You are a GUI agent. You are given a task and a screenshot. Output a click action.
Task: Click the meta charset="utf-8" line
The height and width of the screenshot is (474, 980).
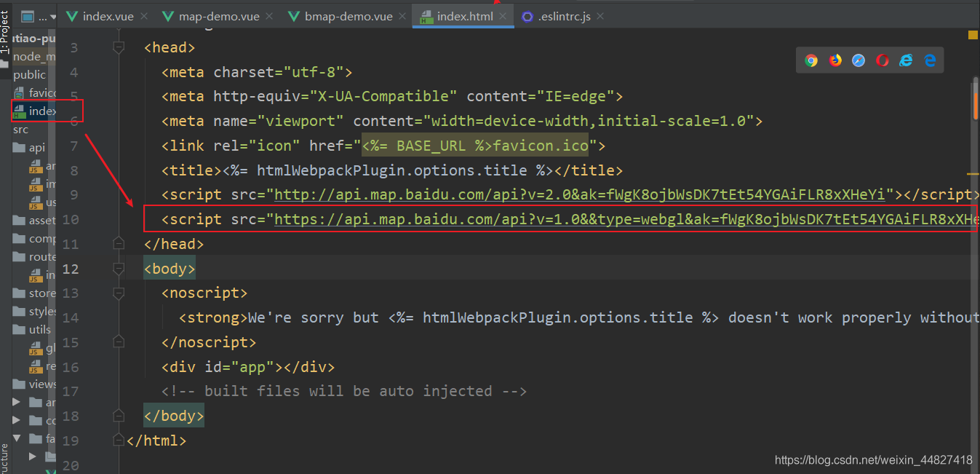(x=257, y=72)
